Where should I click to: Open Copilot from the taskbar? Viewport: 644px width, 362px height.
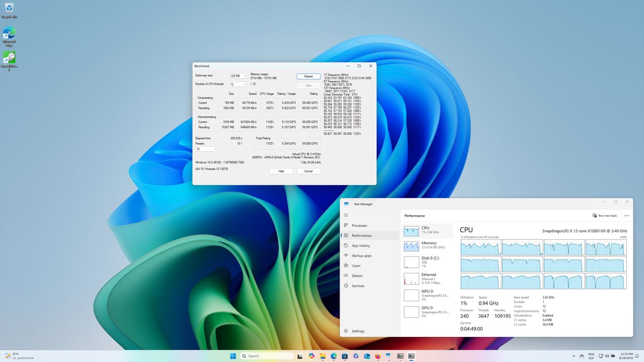tap(311, 356)
